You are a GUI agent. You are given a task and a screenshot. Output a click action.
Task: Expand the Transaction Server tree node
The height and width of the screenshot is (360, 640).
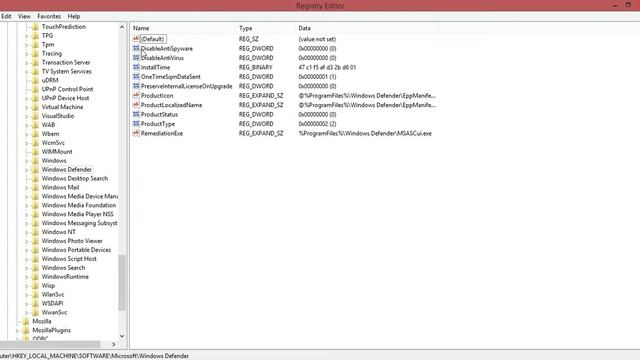27,63
